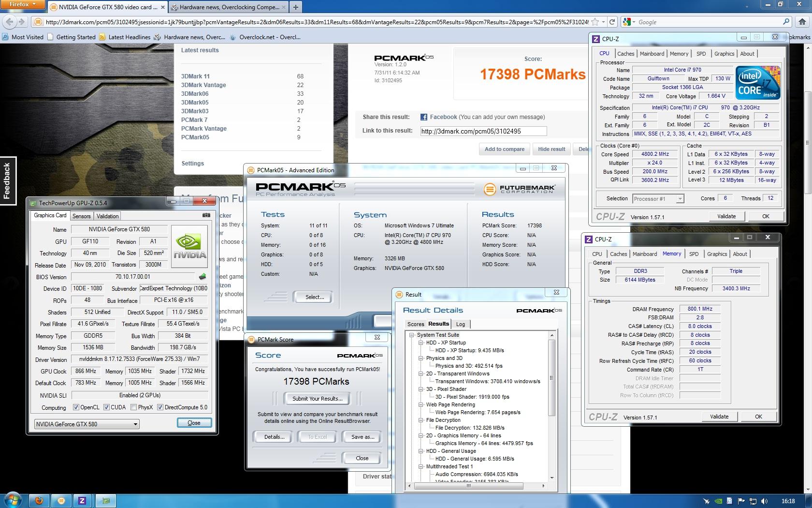Collapse the System Test Suite tree node

412,335
